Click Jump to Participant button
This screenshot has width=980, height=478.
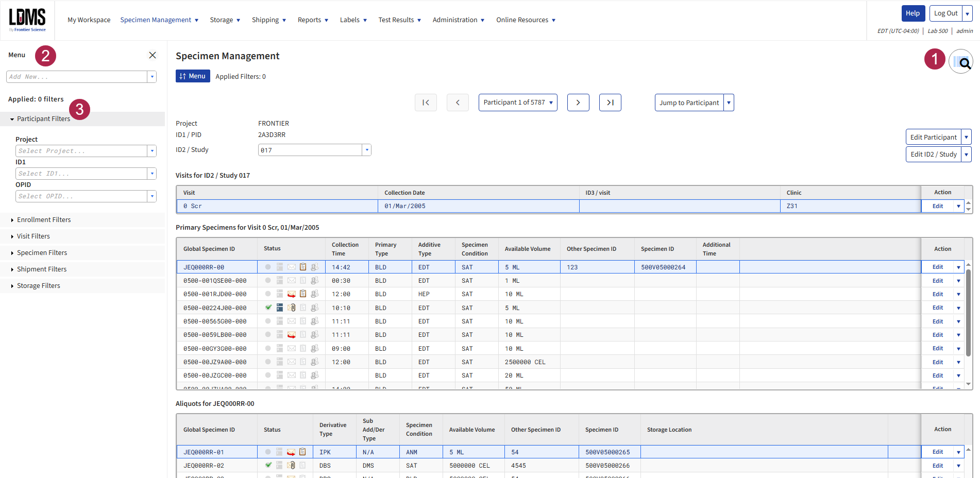point(689,103)
